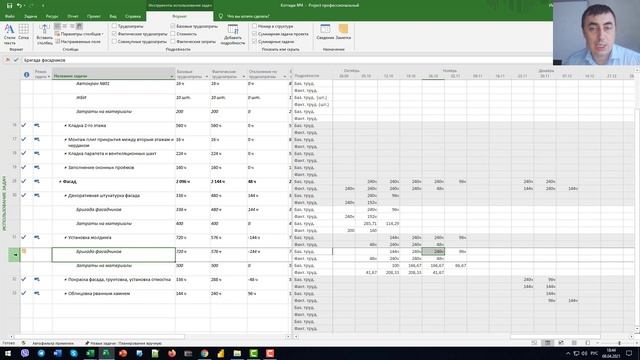Click Custom Fields (Настраиваемые поля) button

click(x=78, y=41)
